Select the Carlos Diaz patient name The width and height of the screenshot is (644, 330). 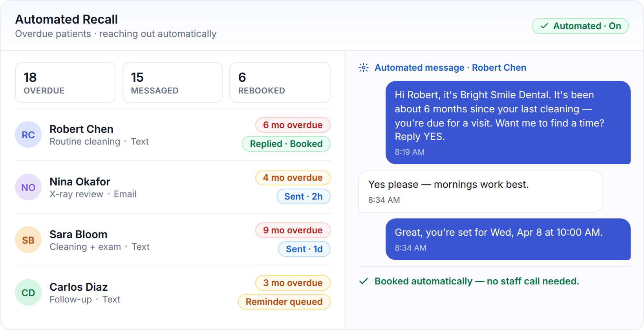point(79,287)
